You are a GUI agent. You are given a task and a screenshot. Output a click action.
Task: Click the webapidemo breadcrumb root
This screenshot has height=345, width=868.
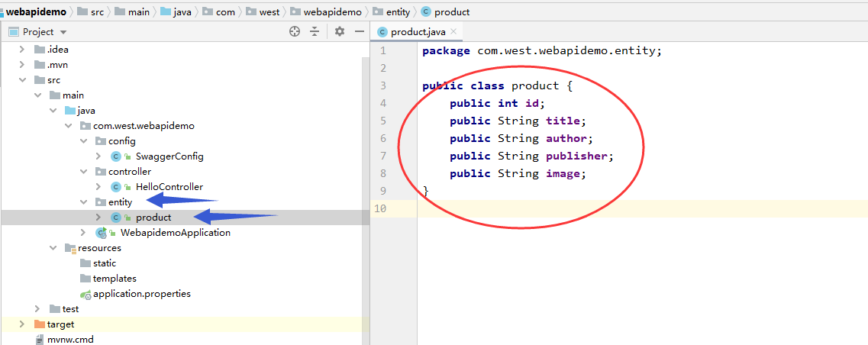coord(36,11)
